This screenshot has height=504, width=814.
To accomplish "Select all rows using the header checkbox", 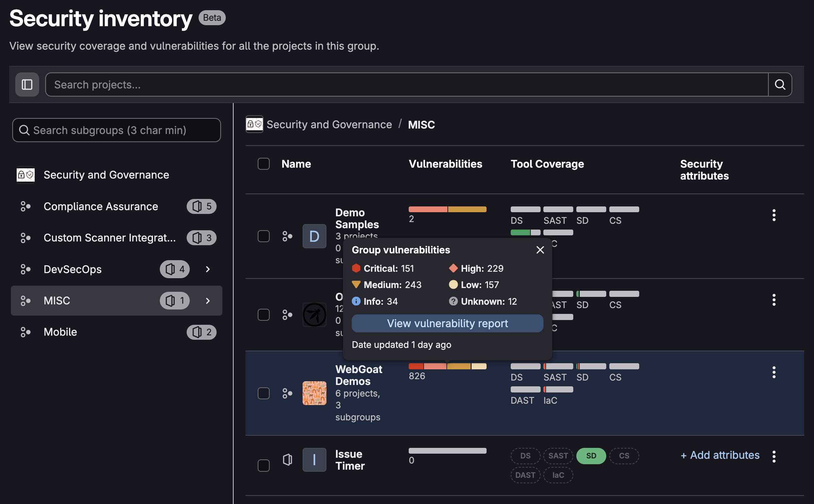I will [264, 164].
